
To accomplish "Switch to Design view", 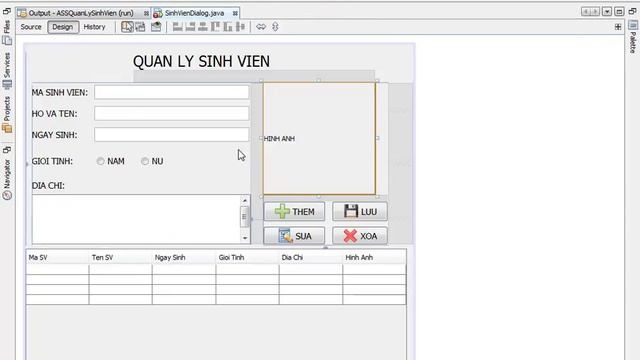I will tap(62, 27).
